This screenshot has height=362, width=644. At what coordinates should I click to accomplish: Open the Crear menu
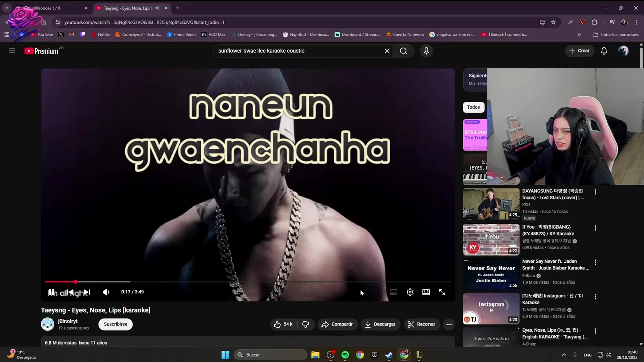[x=579, y=51]
